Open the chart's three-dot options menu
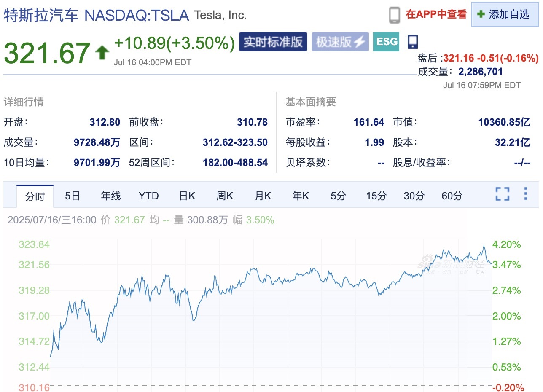543x392 pixels. 525,194
